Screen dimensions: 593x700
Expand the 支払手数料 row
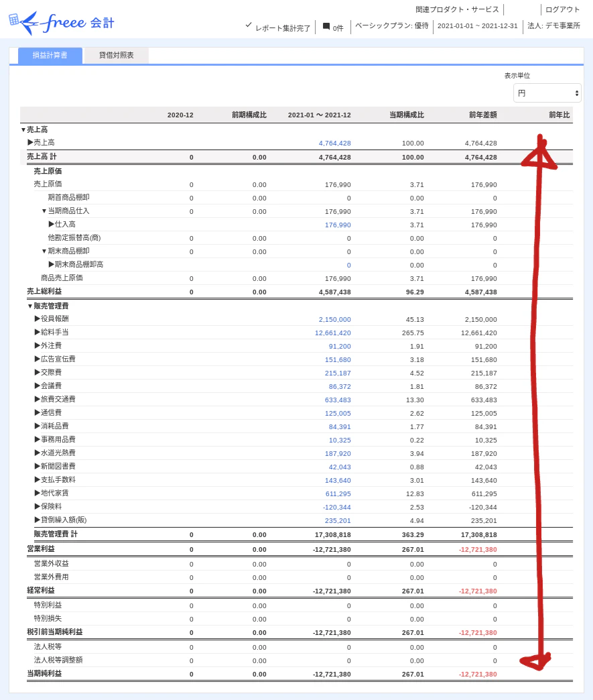[x=38, y=479]
